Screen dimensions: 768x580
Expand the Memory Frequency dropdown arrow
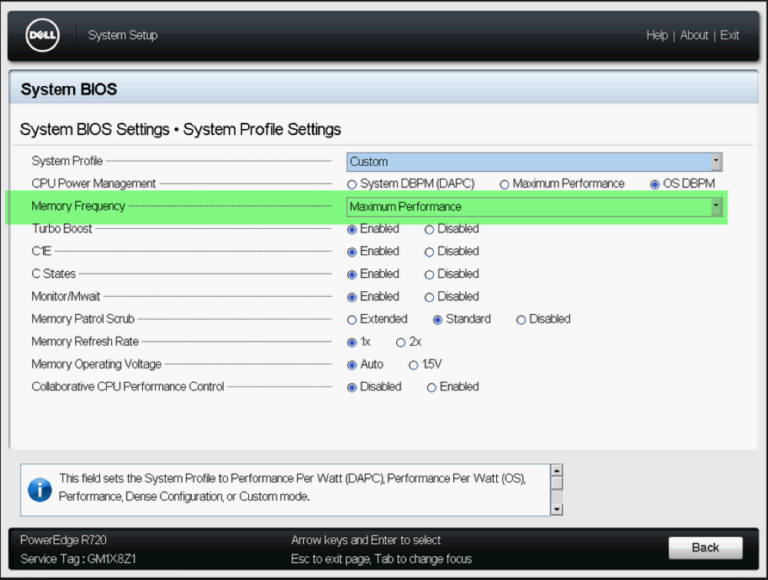tap(715, 207)
